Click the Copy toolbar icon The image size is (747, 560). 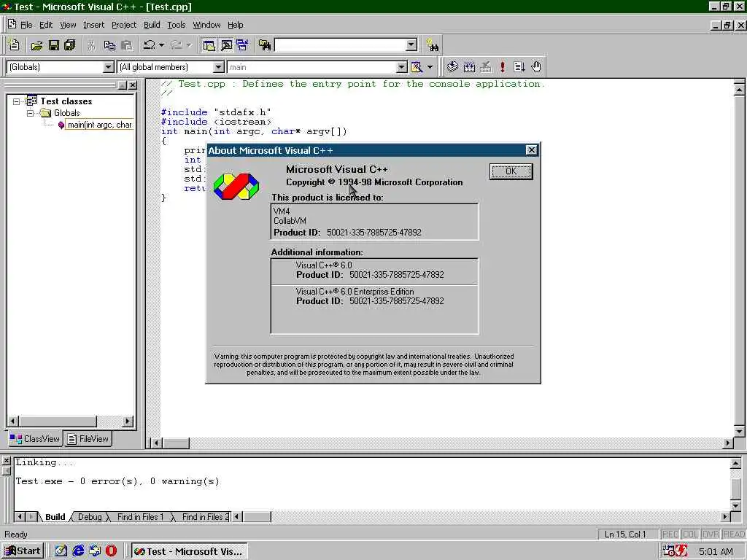[109, 45]
